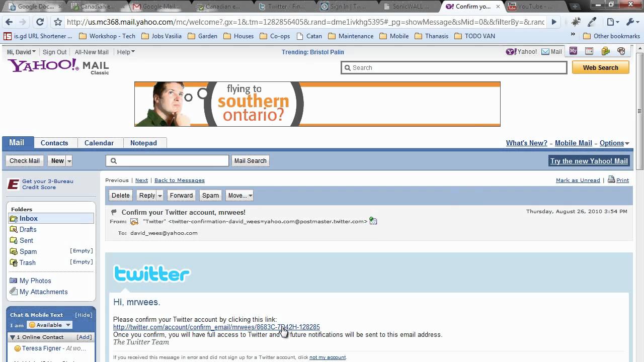The height and width of the screenshot is (362, 644).
Task: Show hidden bookmarks with the chevron
Action: coord(573,35)
